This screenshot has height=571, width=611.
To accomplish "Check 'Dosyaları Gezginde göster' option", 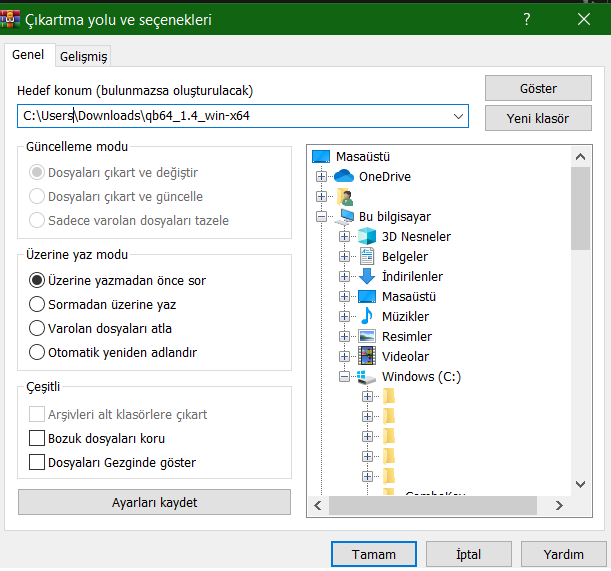I will point(38,463).
